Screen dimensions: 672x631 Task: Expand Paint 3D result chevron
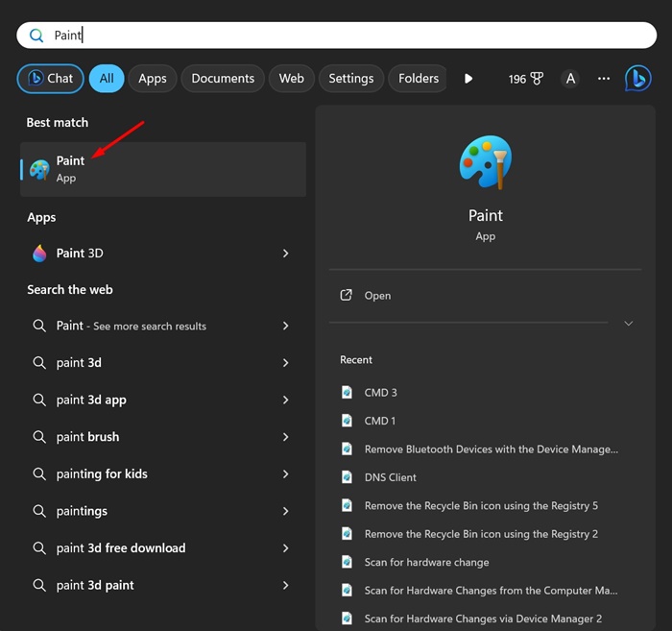286,254
